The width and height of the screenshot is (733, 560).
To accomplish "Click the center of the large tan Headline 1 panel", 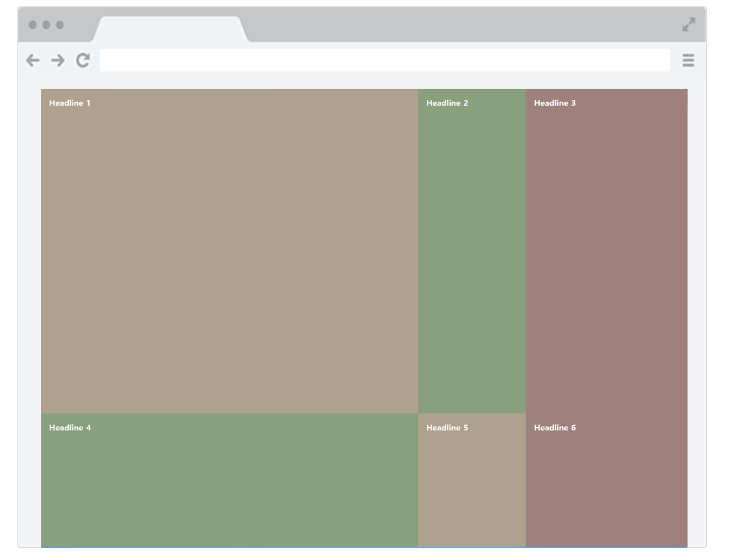I will [229, 251].
